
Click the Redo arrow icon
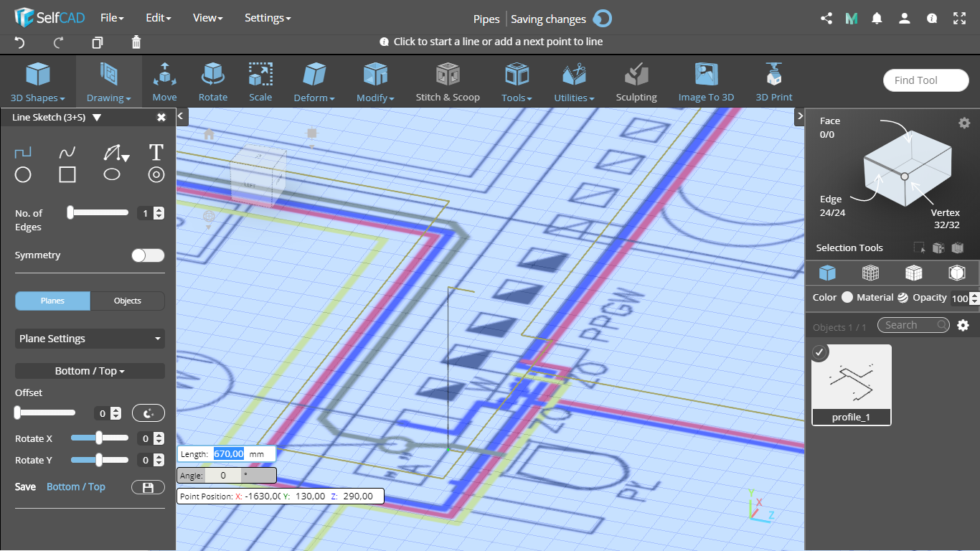pos(59,42)
